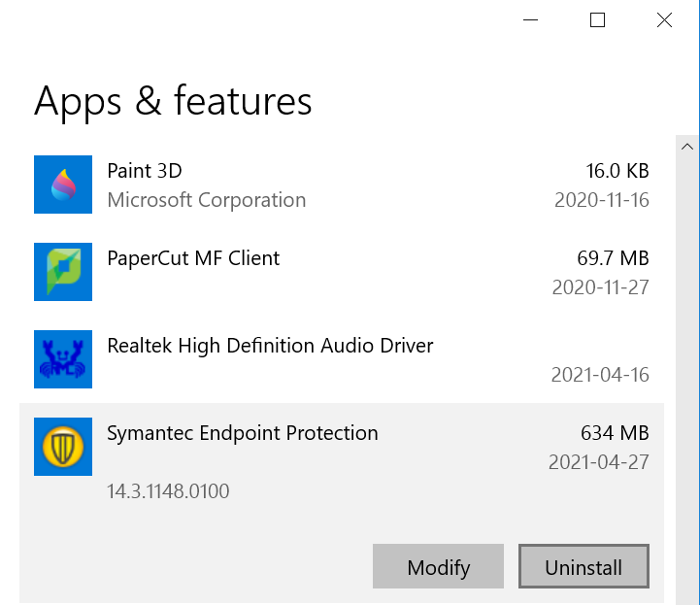This screenshot has width=700, height=605.
Task: Close the Settings window
Action: [x=664, y=20]
